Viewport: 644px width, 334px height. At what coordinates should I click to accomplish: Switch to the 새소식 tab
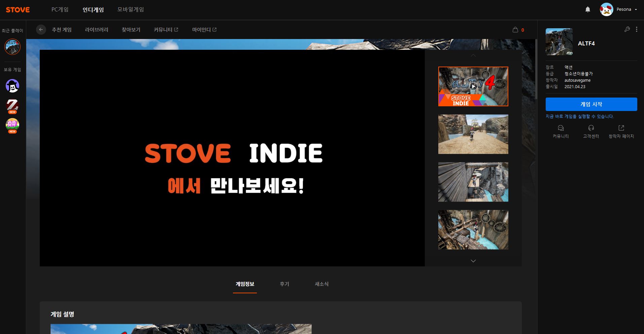point(321,284)
